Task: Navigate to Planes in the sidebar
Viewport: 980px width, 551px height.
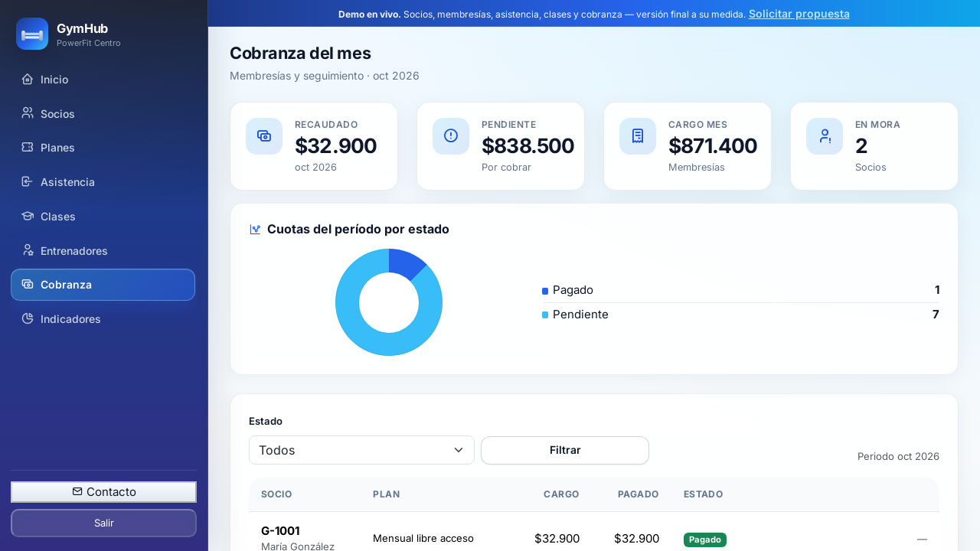Action: [x=103, y=147]
